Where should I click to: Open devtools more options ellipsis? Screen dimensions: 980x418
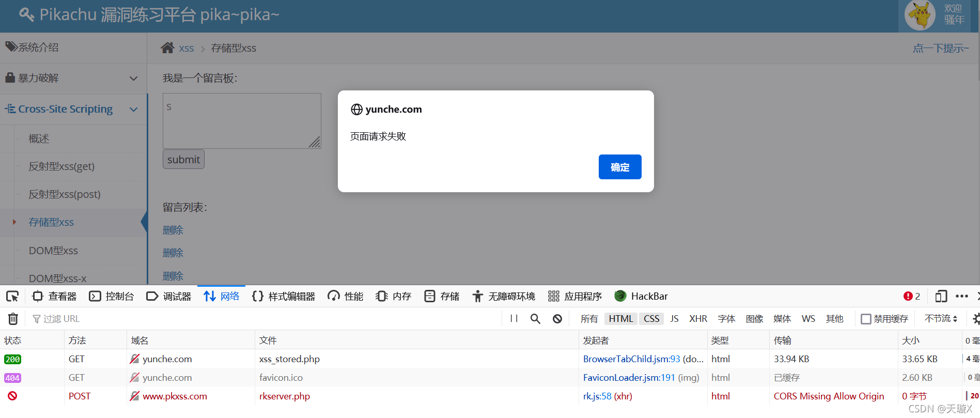tap(962, 296)
